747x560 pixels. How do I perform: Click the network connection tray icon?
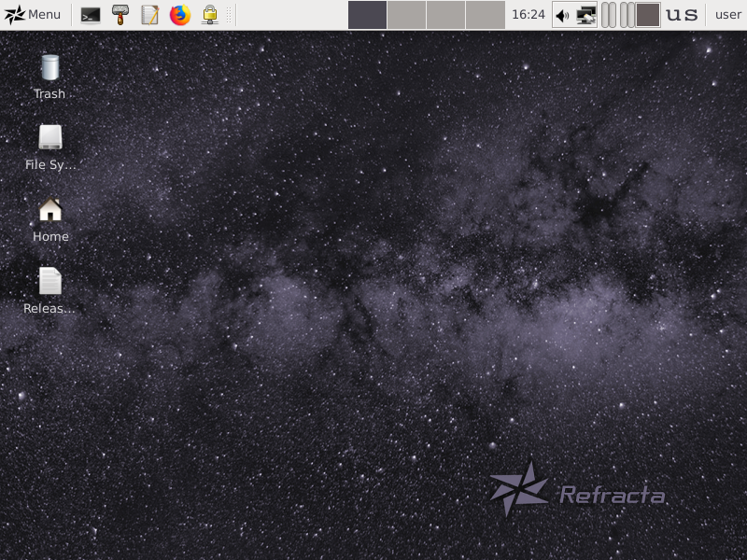pos(586,15)
